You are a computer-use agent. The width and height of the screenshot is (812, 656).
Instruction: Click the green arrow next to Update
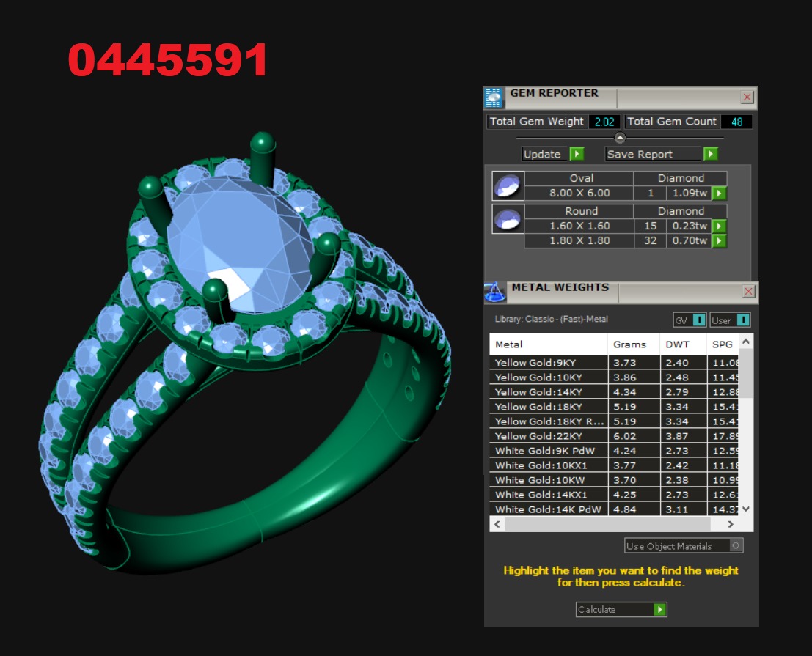[577, 154]
